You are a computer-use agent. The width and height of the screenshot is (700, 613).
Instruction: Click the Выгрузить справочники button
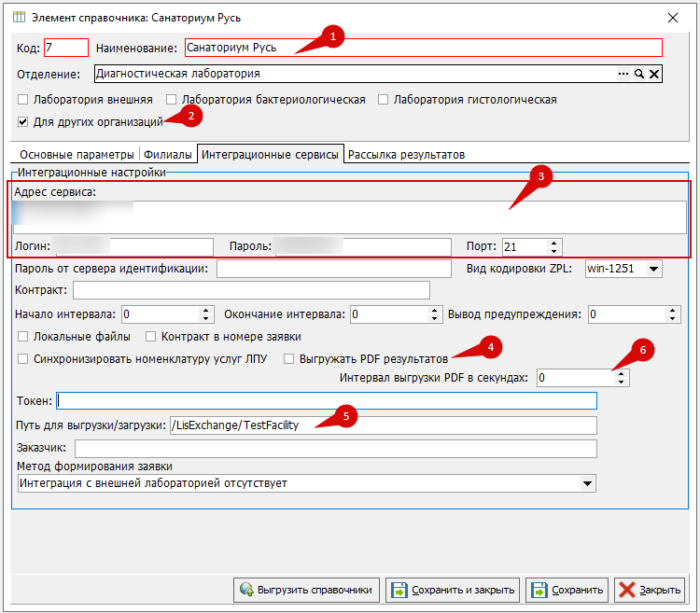[x=307, y=590]
